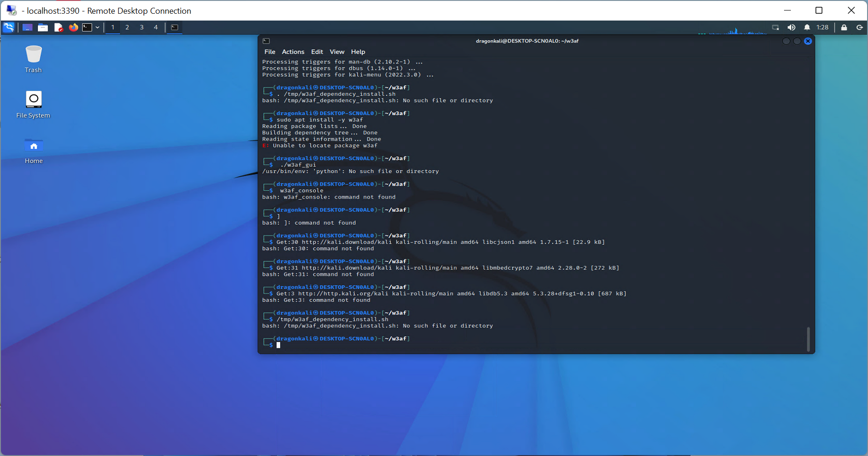
Task: Click the terminal title 'dragonkali@DESKTOP-SCN0AL0: ~/w3af'
Action: pyautogui.click(x=527, y=41)
